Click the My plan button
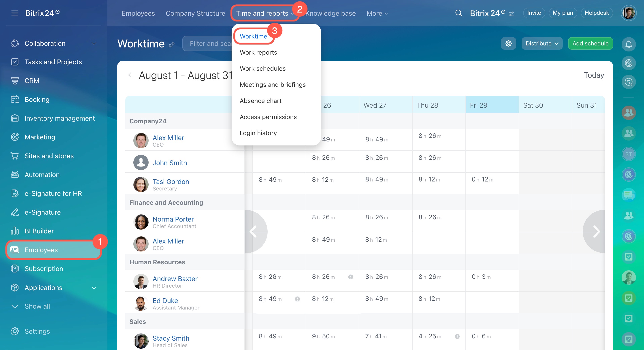This screenshot has height=350, width=644. pos(563,13)
